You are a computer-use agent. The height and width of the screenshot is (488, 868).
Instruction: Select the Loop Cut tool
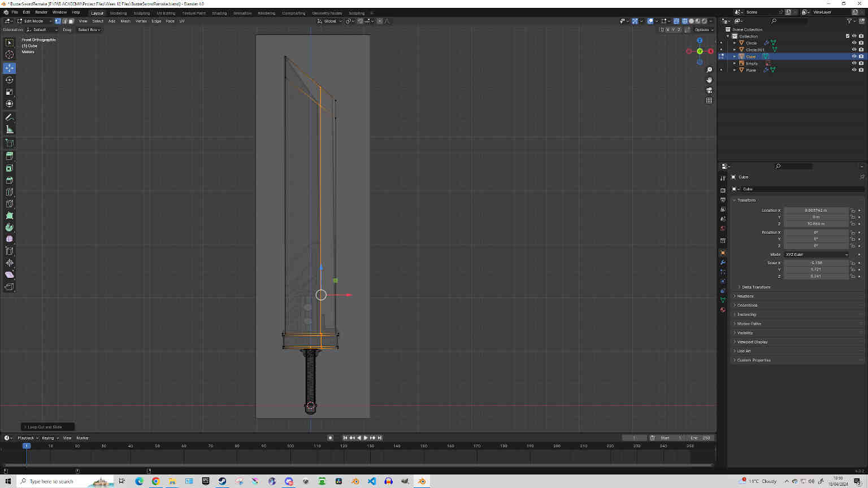pyautogui.click(x=10, y=192)
